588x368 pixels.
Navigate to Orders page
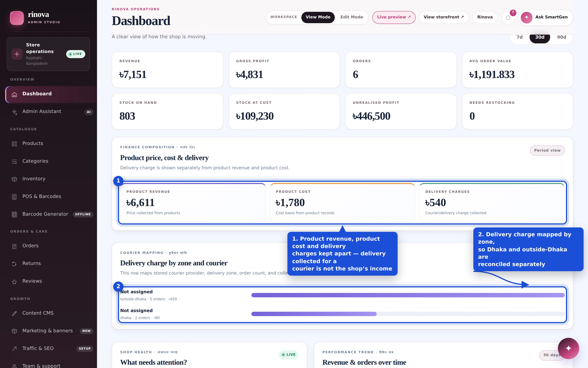coord(51,246)
